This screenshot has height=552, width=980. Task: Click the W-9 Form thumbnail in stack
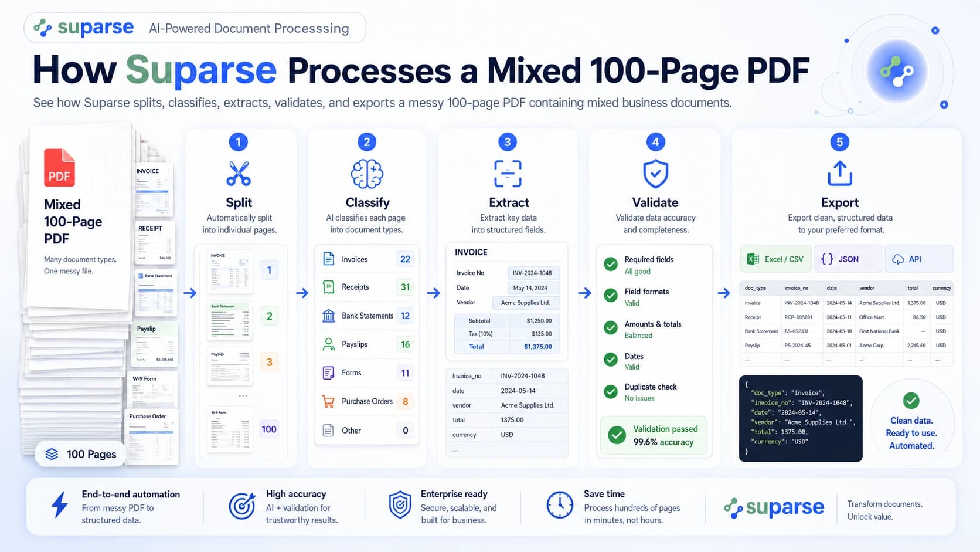point(152,390)
